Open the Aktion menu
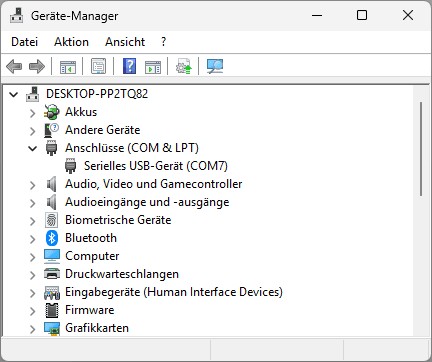Viewport: 432px width, 362px height. [71, 42]
